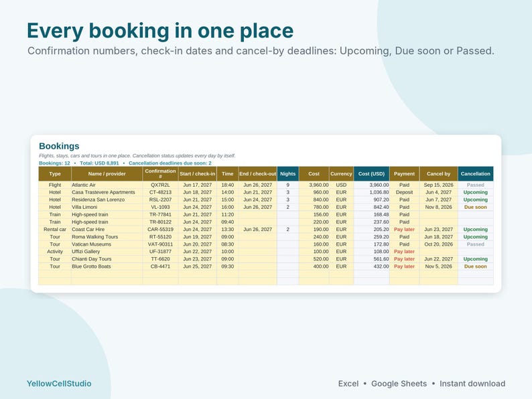Click confirmation number CB-4471
Viewport: 532px width, 399px height.
point(161,266)
